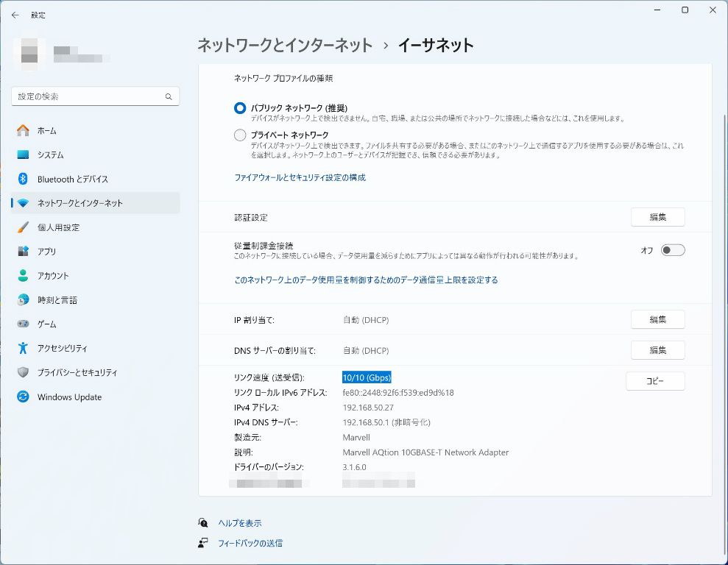Open ゲーム settings in sidebar

coord(46,324)
